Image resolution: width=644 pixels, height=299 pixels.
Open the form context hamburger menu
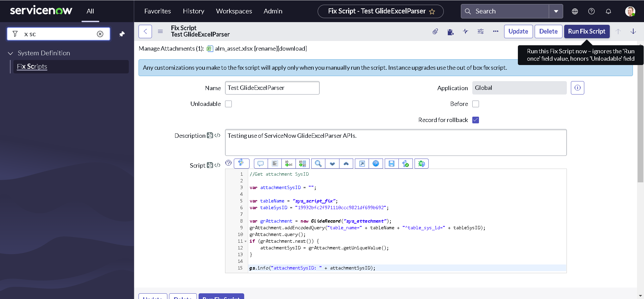point(160,32)
